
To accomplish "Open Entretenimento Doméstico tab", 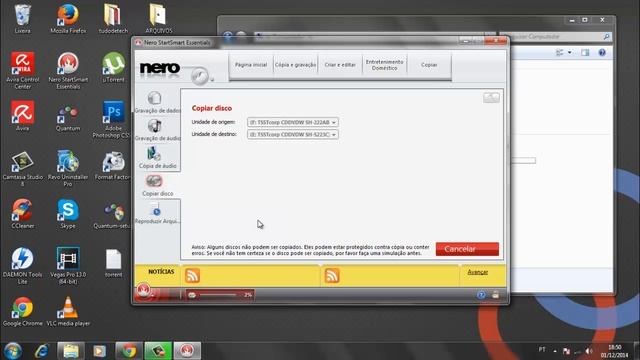I will click(x=384, y=65).
